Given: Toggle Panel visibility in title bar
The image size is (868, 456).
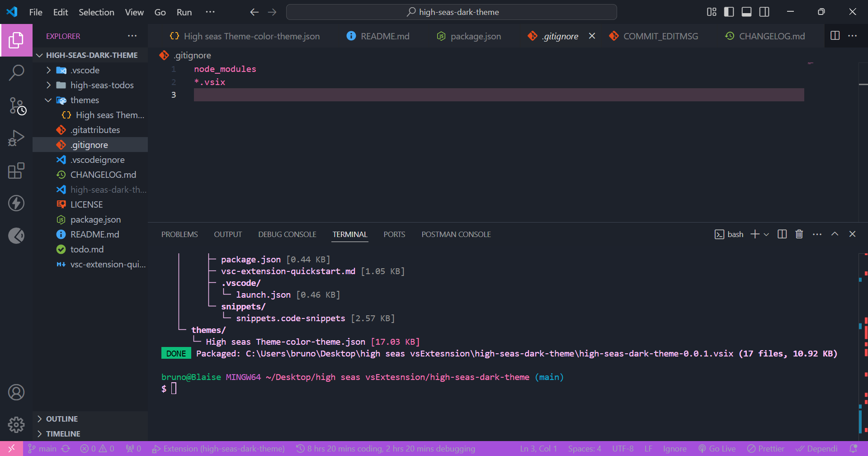Looking at the screenshot, I should 746,12.
